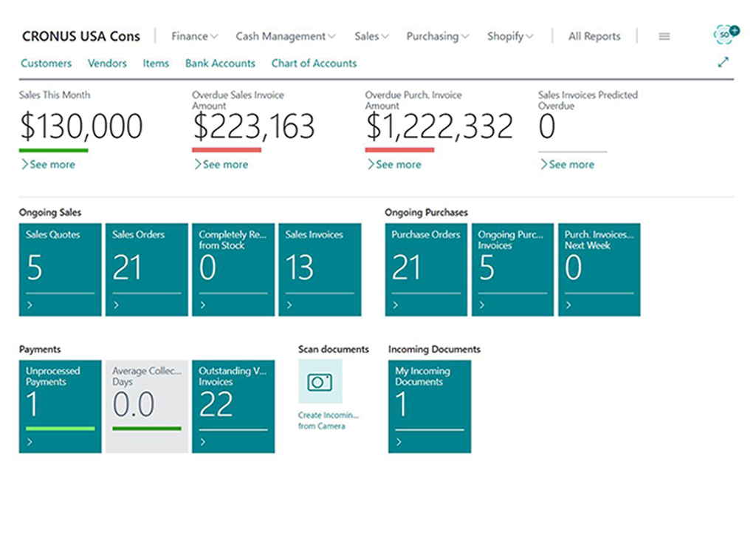Open the Shopify dropdown menu
This screenshot has width=756, height=535.
point(510,36)
